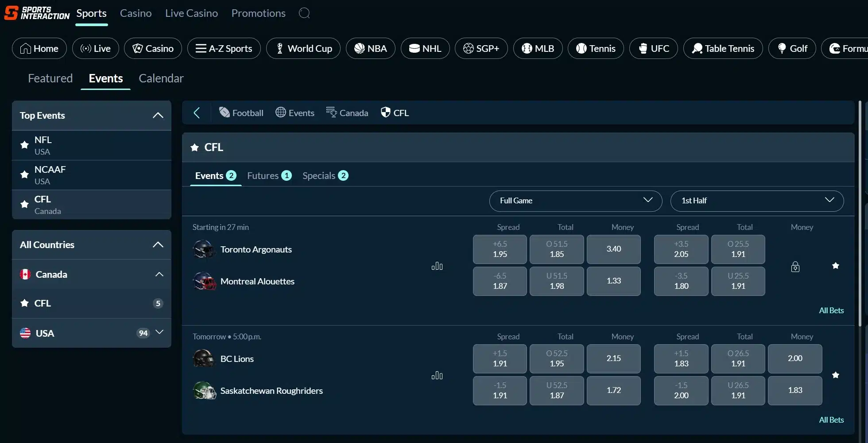Select the Featured tab

coord(50,78)
